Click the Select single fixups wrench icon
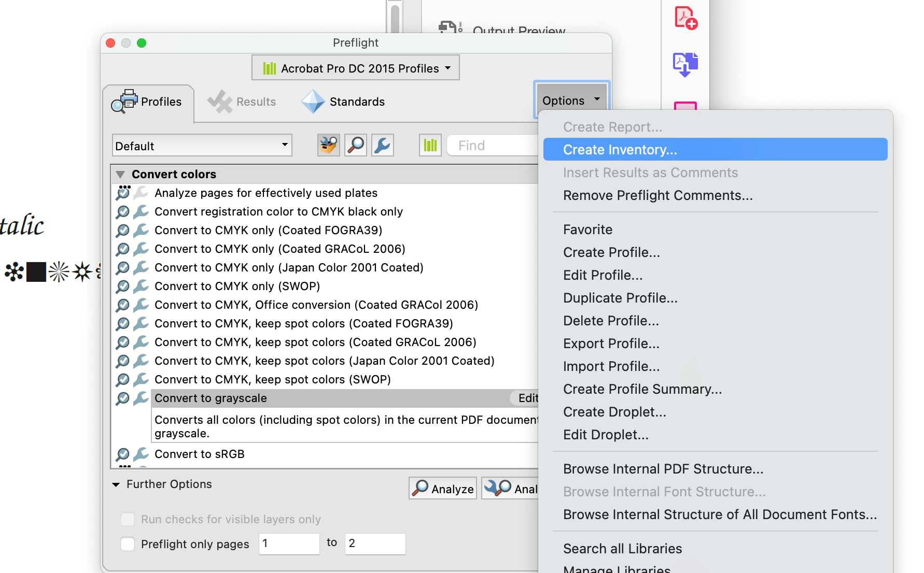The height and width of the screenshot is (573, 924). [x=383, y=145]
